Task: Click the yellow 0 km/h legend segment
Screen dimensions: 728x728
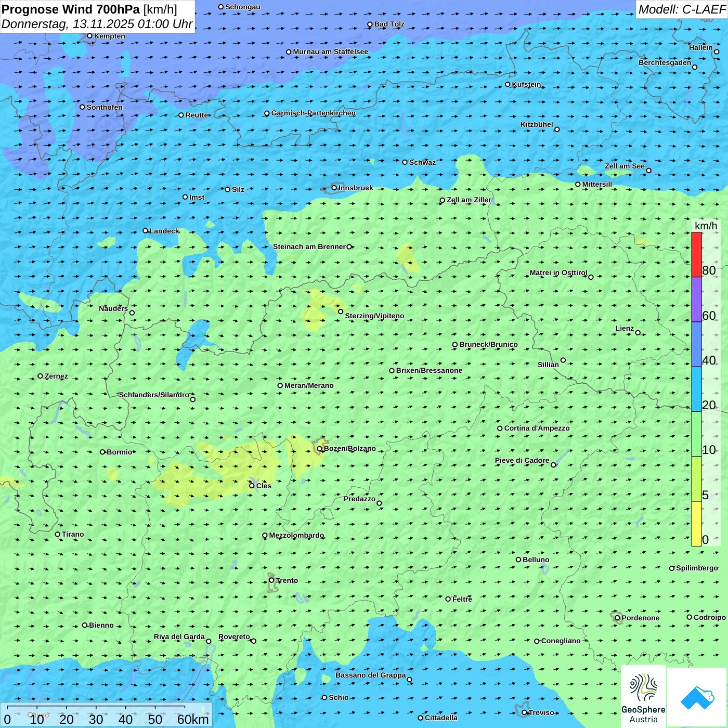Action: click(696, 524)
